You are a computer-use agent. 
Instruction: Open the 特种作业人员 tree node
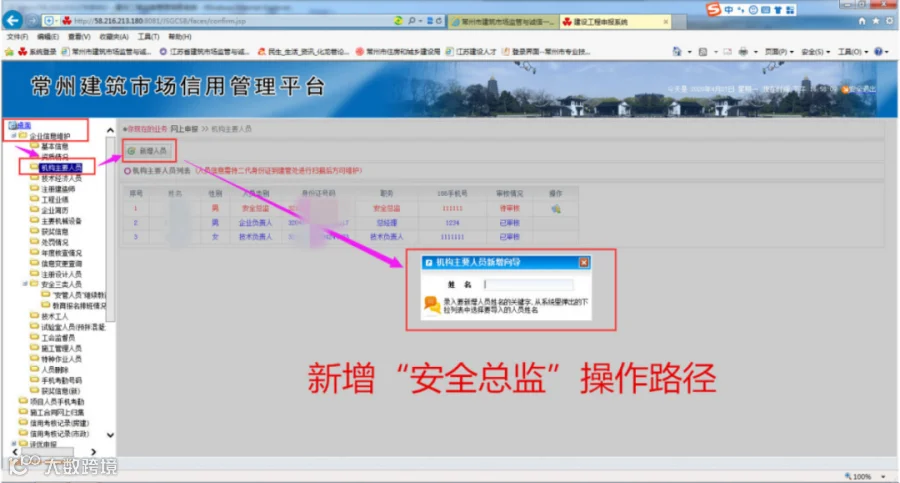pos(61,359)
